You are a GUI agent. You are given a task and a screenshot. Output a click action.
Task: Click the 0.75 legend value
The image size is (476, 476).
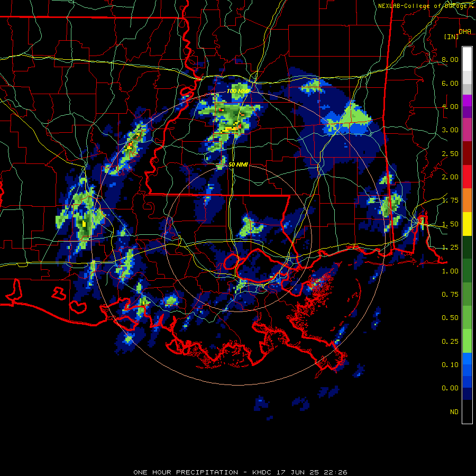coord(450,295)
